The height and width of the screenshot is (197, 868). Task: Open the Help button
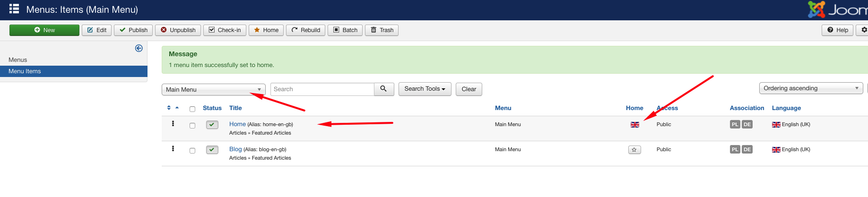click(837, 30)
